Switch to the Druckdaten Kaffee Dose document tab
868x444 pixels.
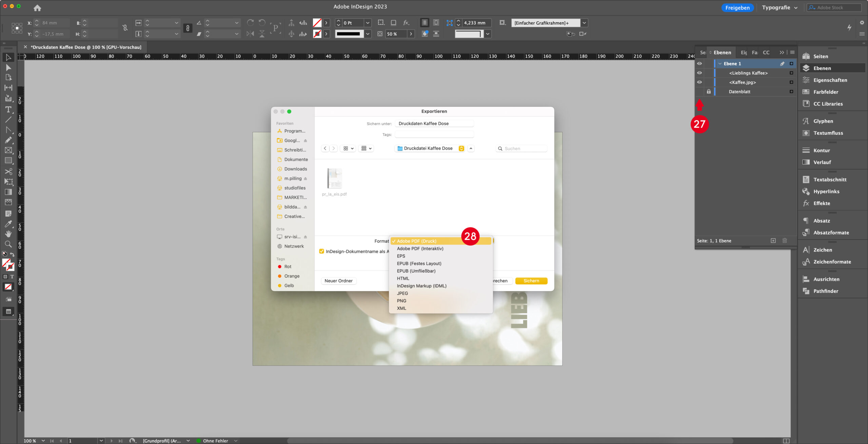tap(85, 47)
